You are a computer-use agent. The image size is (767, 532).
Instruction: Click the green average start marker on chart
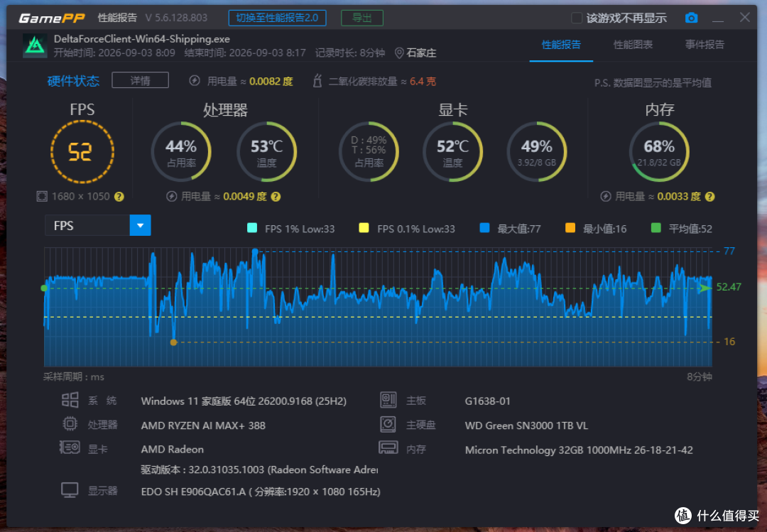point(44,288)
